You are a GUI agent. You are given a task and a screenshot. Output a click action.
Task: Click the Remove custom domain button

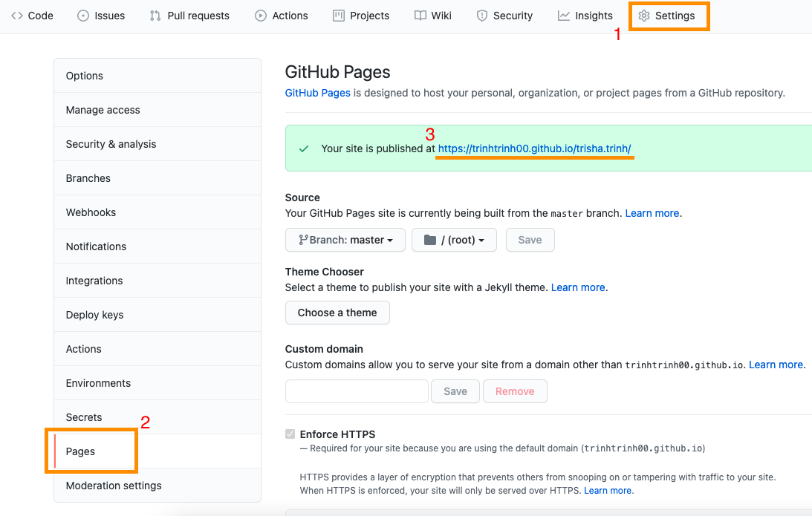pos(516,391)
